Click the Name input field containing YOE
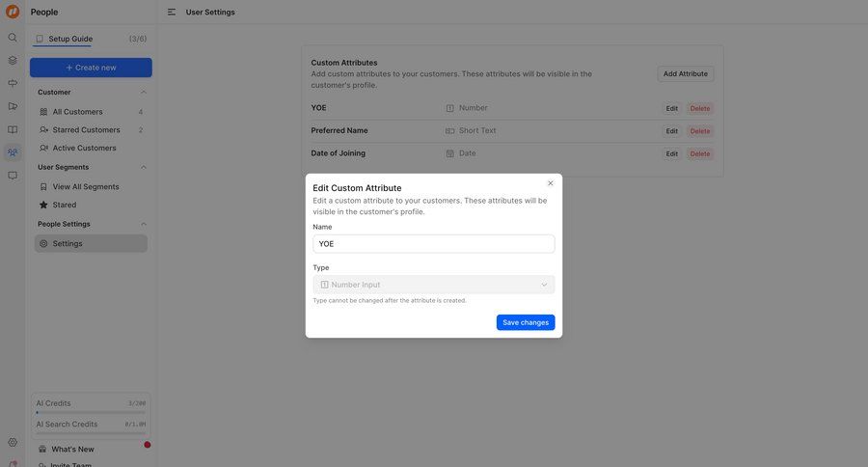Screen dimensions: 868x467 coord(433,244)
